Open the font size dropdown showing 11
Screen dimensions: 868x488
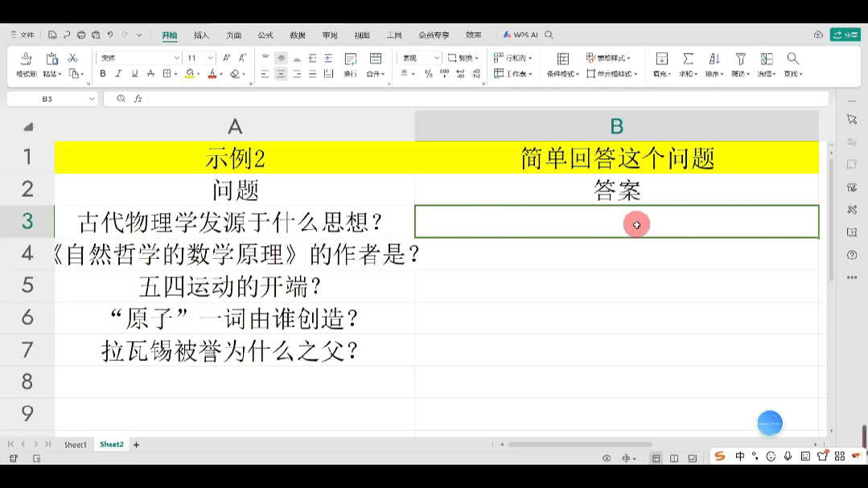coord(210,58)
